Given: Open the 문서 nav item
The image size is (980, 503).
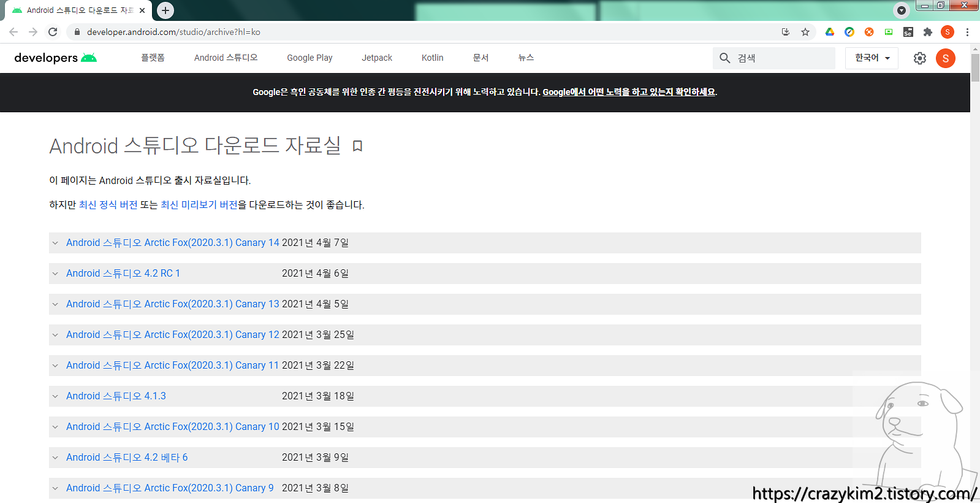Looking at the screenshot, I should coord(481,58).
